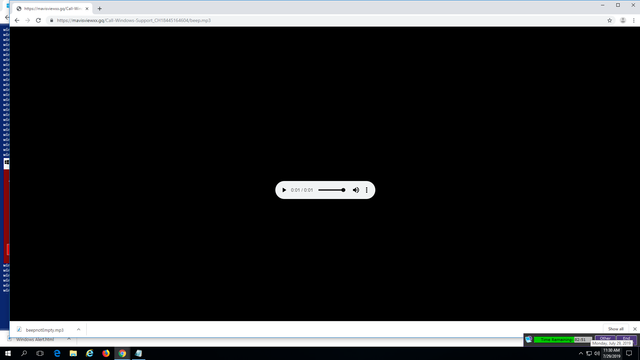Open Windows Start menu
640x360 pixels.
point(8,353)
